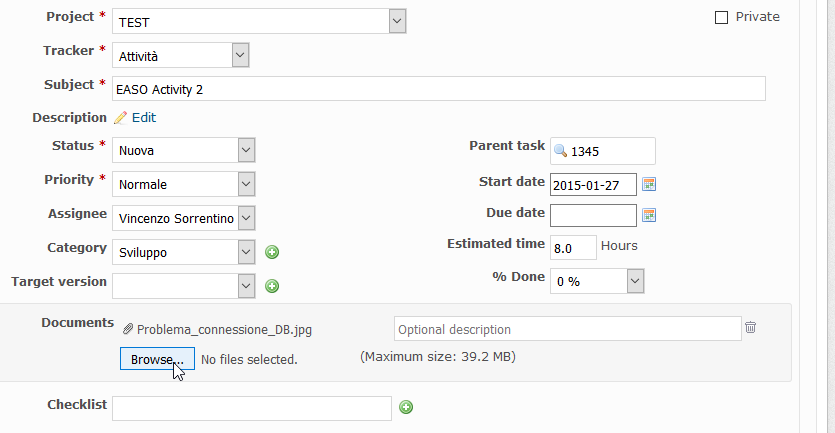Open the Description Edit link
Screen dimensions: 835x433
click(144, 118)
